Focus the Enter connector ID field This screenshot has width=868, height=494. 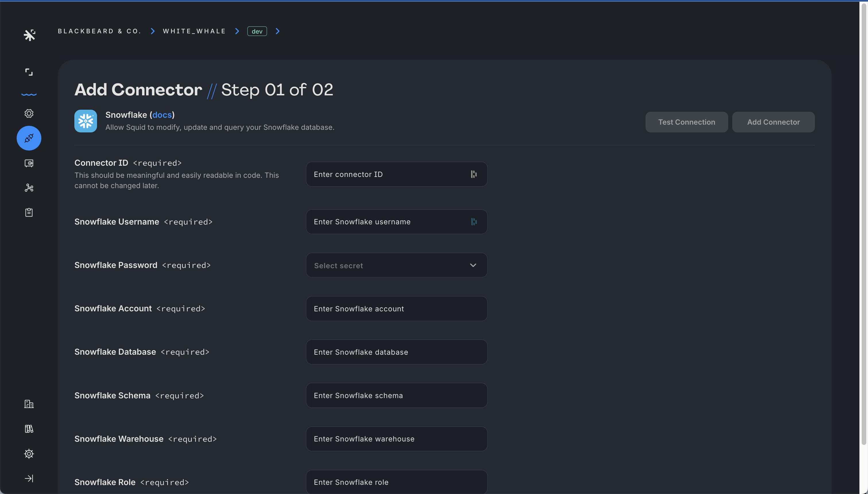point(396,174)
